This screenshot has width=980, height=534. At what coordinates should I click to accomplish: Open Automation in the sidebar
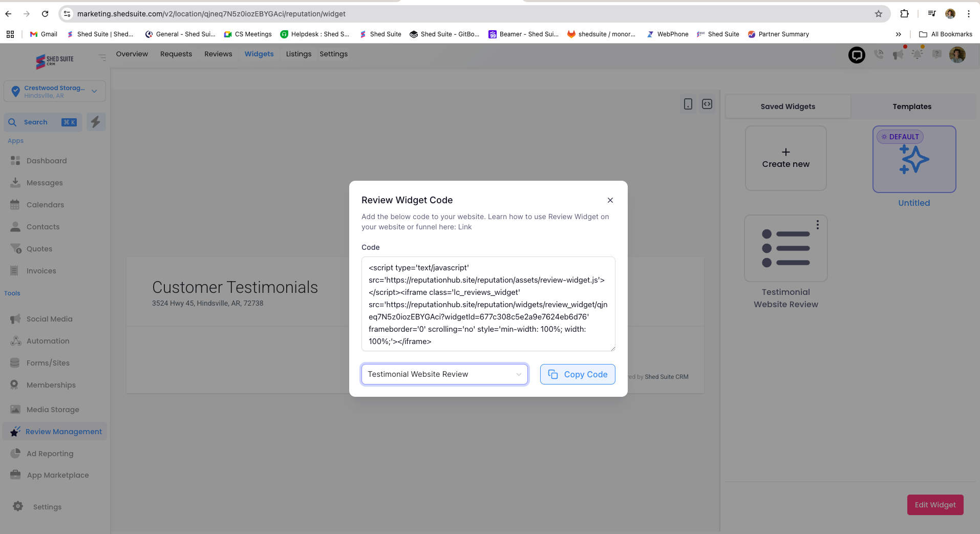pos(48,341)
